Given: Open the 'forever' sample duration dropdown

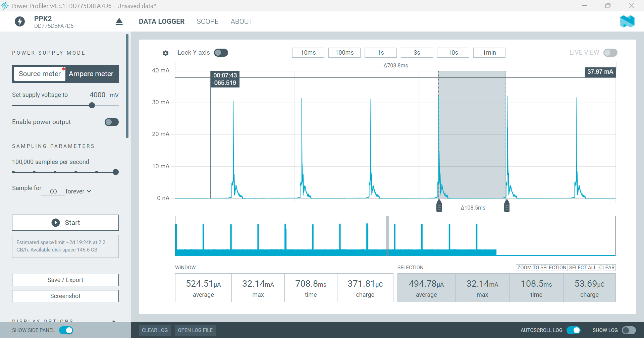Looking at the screenshot, I should point(78,191).
